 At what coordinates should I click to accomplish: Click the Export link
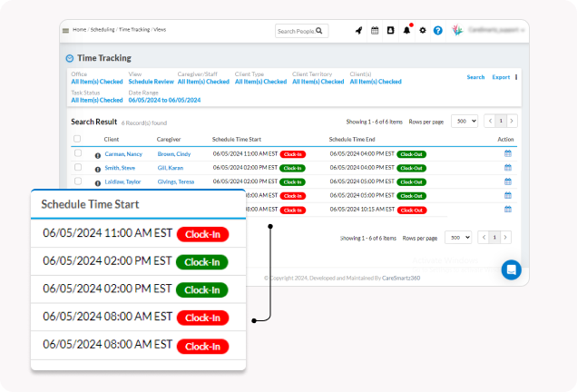(501, 77)
